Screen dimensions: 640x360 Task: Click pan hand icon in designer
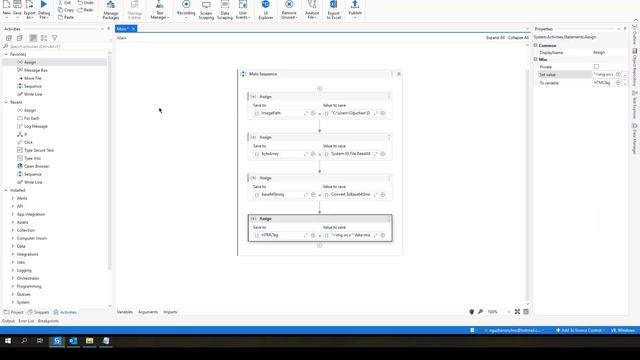471,311
